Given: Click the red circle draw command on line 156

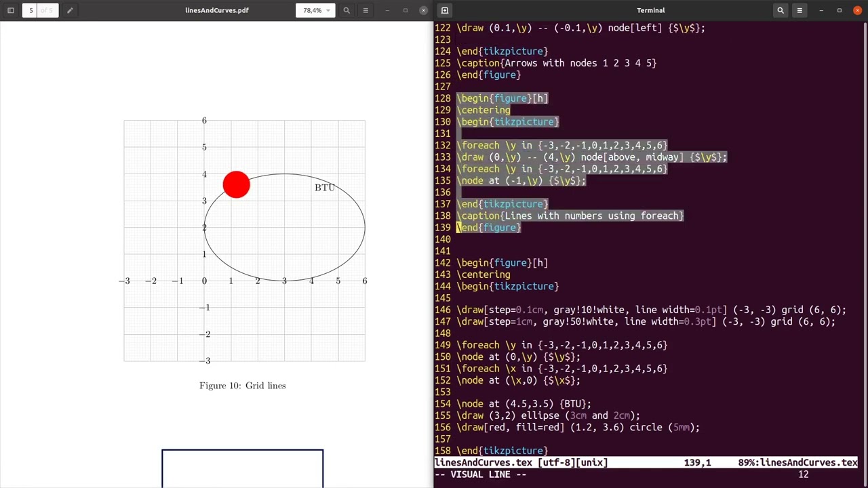Looking at the screenshot, I should 578,427.
